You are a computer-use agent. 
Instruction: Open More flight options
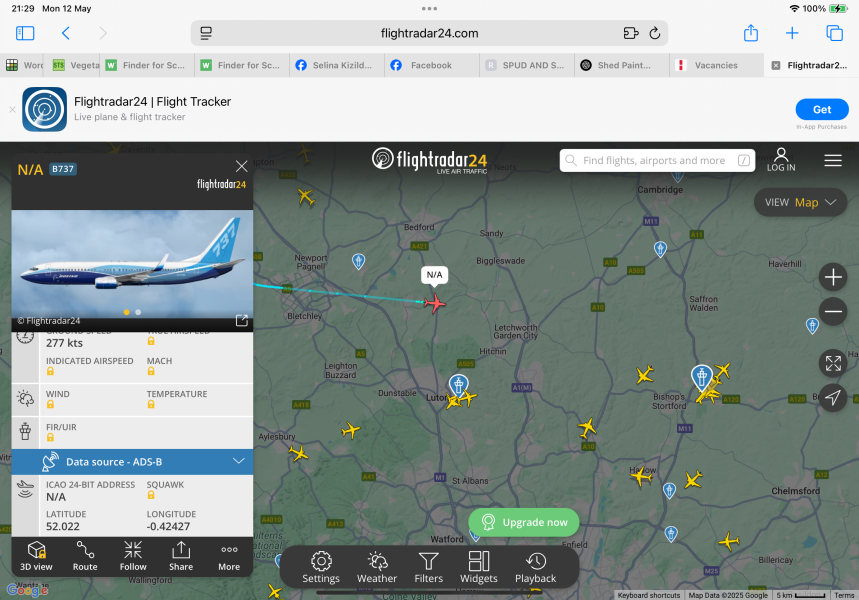click(x=229, y=556)
